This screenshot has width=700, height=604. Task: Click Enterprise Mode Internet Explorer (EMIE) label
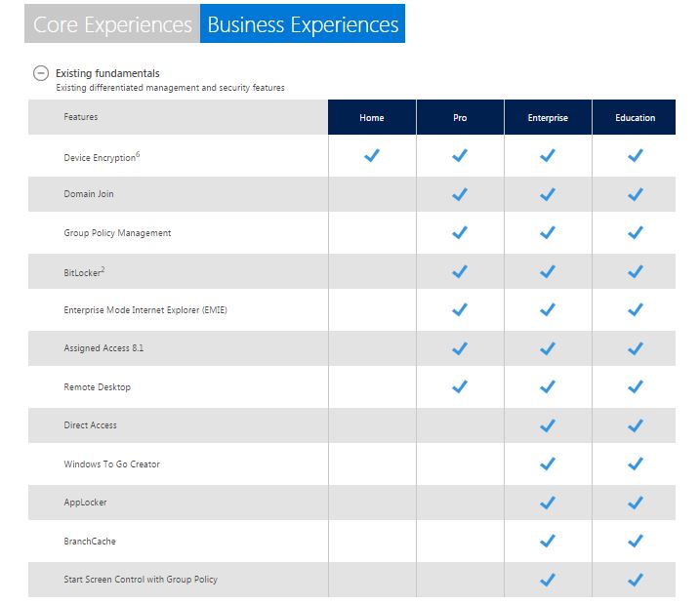(145, 310)
